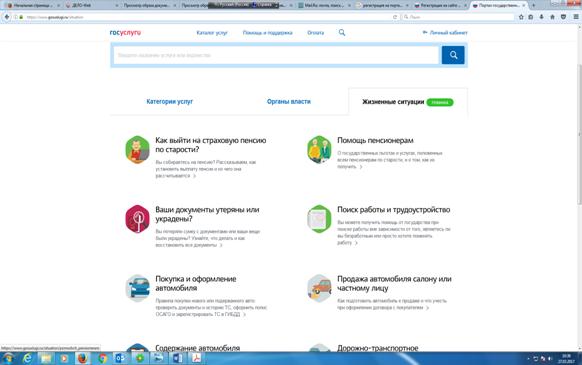
Task: Open File Explorer from taskbar
Action: (x=46, y=358)
